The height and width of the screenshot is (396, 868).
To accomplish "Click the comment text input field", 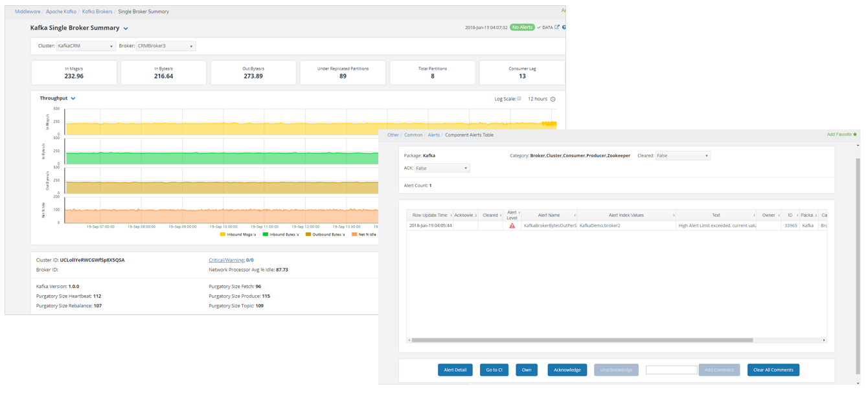I will coord(672,369).
